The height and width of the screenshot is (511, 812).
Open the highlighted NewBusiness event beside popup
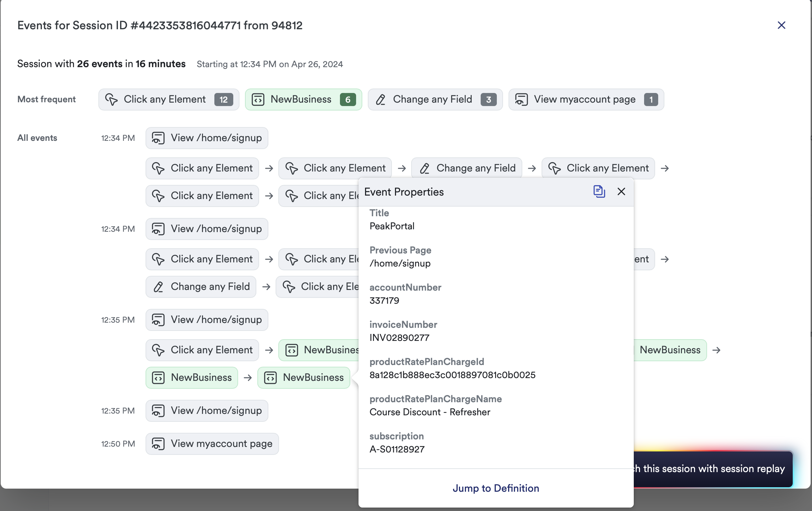coord(304,378)
